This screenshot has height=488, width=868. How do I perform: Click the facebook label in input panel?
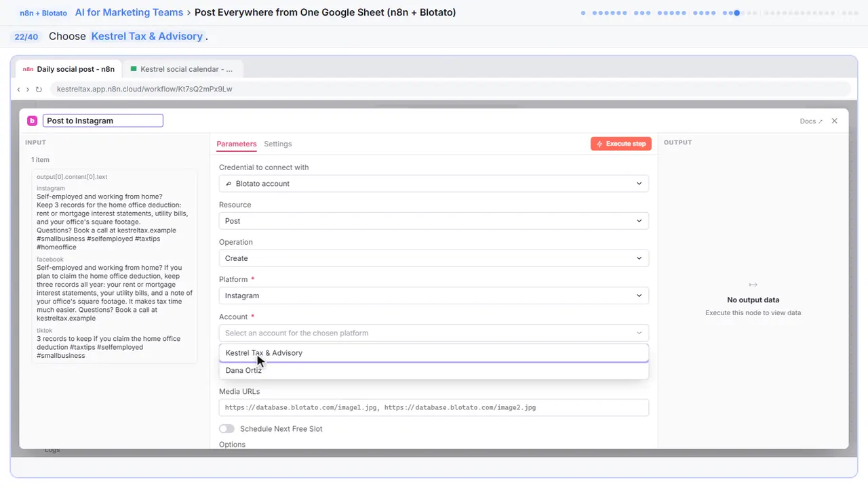point(50,260)
